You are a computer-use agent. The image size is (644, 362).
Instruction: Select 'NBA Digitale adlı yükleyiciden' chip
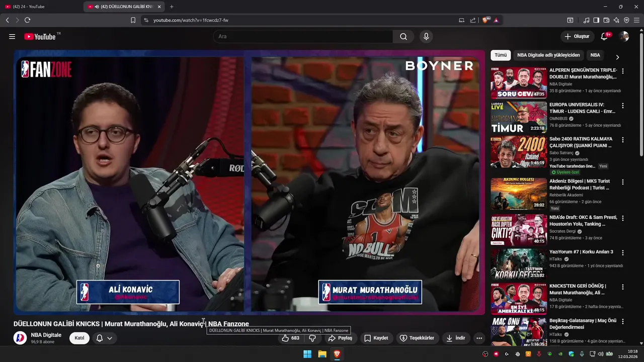pos(548,55)
